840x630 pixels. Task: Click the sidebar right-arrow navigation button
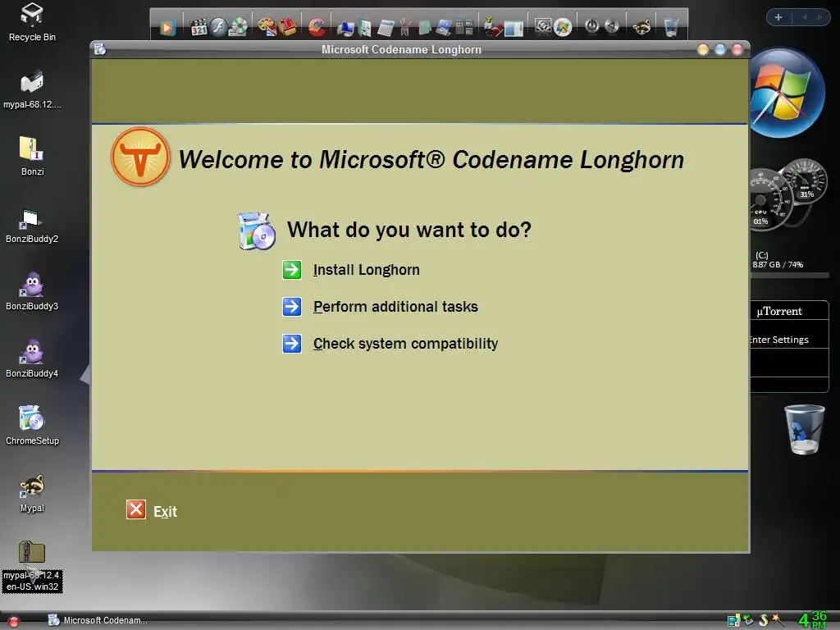tap(819, 17)
